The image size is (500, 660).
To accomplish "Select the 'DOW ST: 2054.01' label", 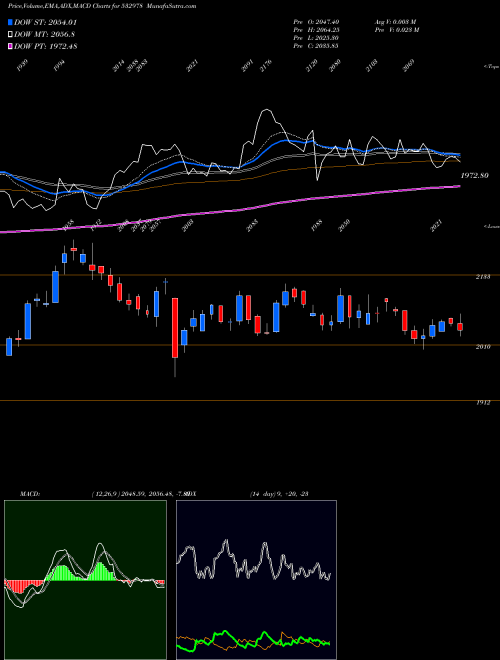I will point(45,22).
